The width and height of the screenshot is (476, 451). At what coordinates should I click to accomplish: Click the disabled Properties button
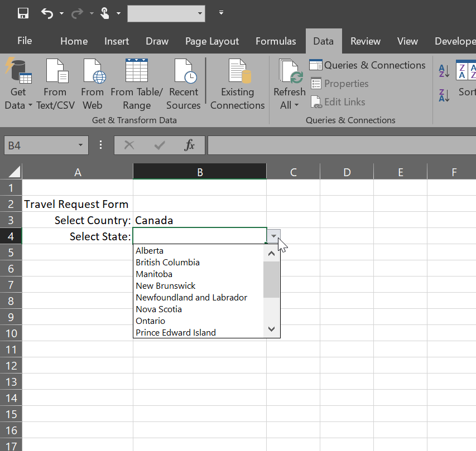coord(339,84)
